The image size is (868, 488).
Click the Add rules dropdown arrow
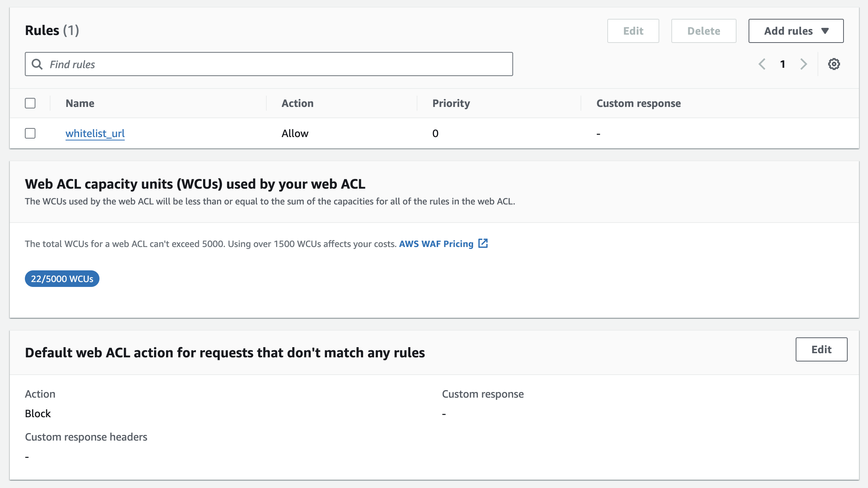click(x=825, y=31)
